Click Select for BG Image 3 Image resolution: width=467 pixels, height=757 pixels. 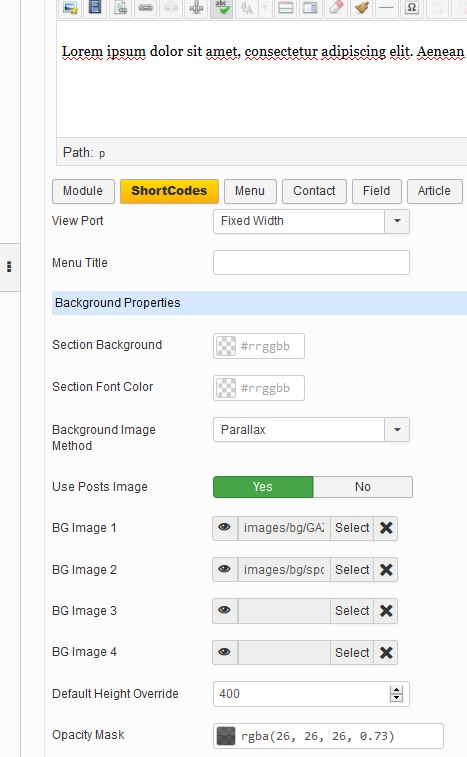(x=352, y=611)
